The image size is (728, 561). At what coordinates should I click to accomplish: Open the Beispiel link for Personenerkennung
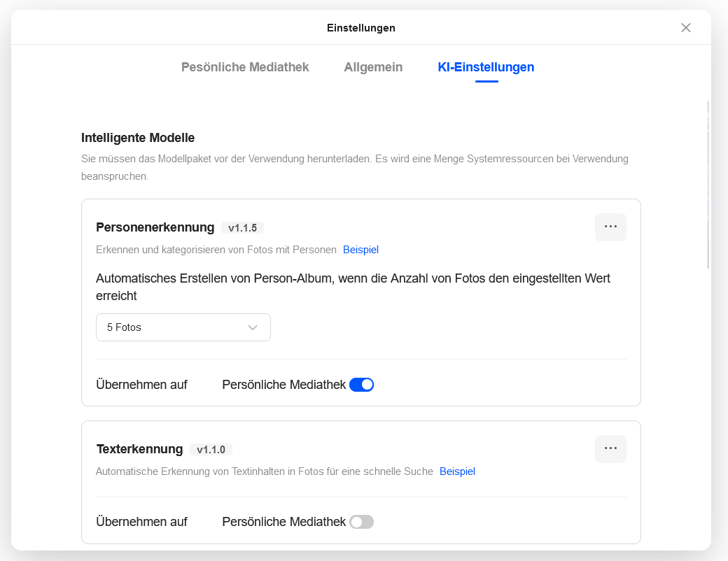coord(360,250)
